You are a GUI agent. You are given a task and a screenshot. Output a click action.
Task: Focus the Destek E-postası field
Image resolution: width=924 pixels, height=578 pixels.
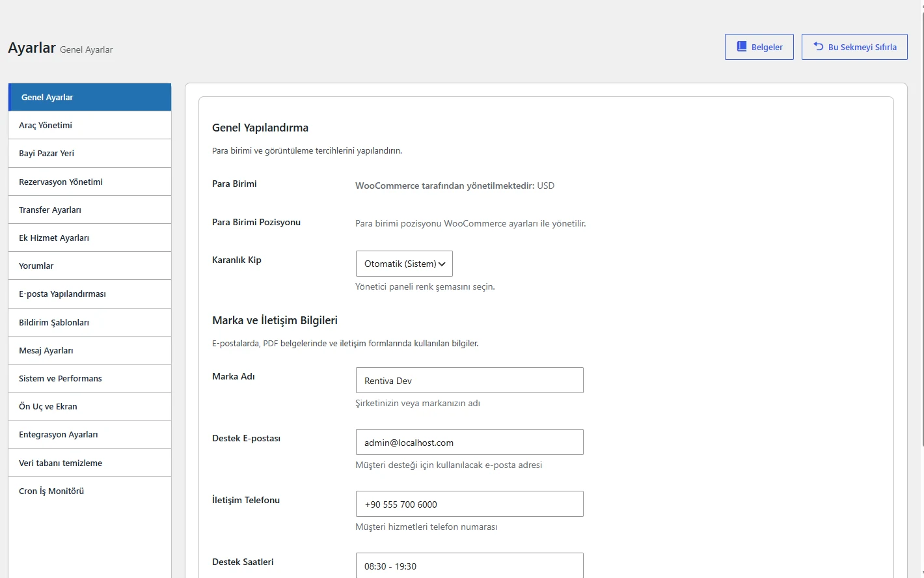point(469,442)
